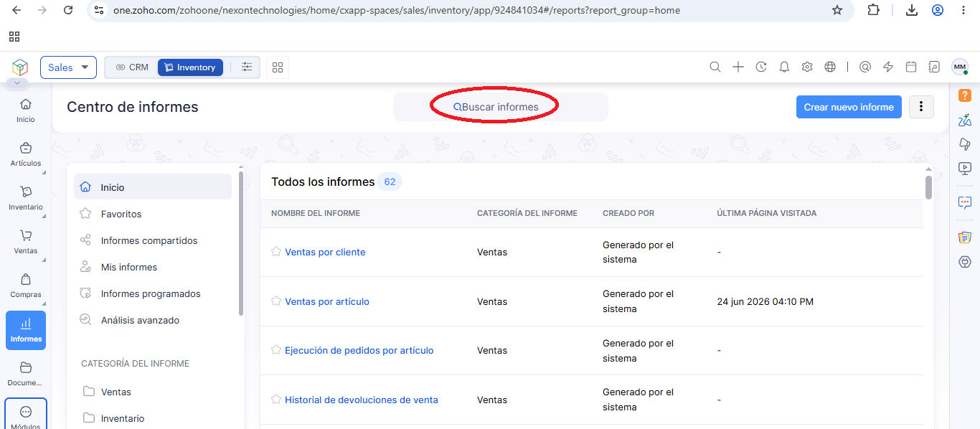Click the address bar URL
Screen dimensions: 980x429
coord(397,11)
